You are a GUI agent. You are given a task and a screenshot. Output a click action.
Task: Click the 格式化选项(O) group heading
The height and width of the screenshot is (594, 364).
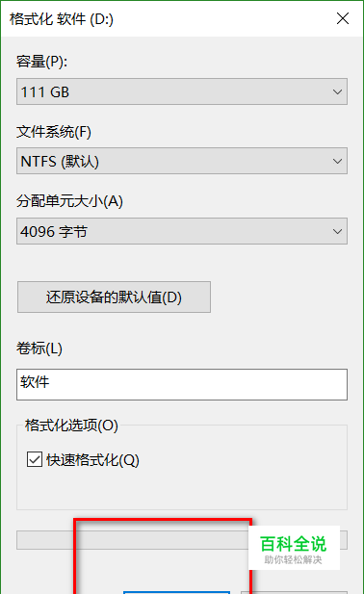(x=71, y=426)
